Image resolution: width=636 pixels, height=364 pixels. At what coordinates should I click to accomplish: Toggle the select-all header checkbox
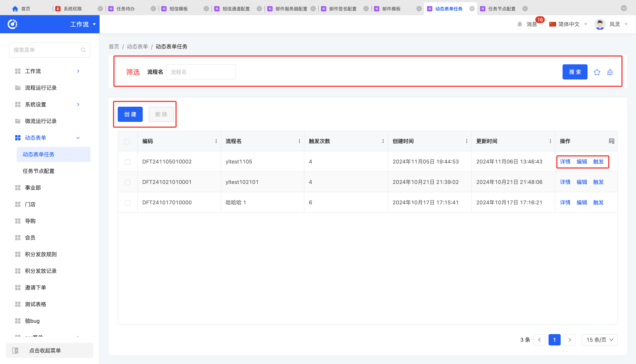[x=127, y=142]
